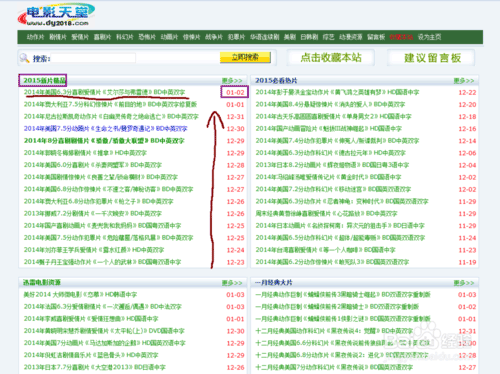Go to 华语连续剧 section
The height and width of the screenshot is (374, 500).
click(x=265, y=37)
